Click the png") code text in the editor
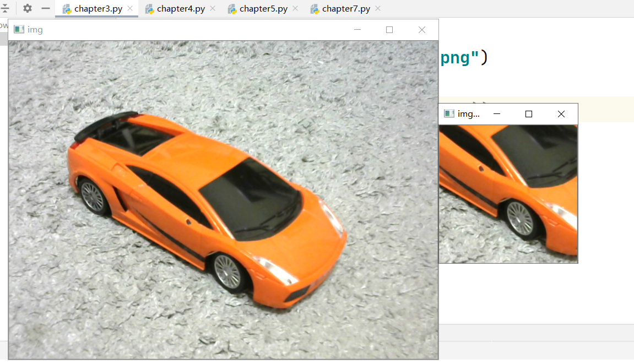This screenshot has height=364, width=634. coord(464,58)
